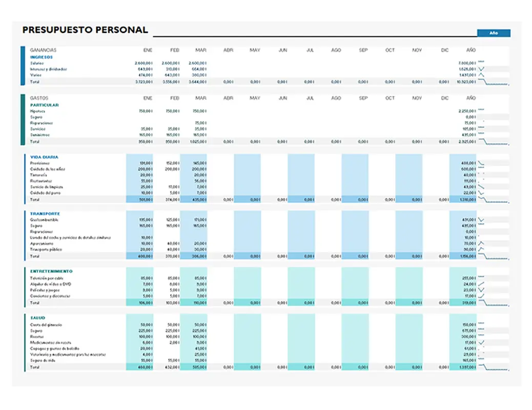The image size is (532, 410).
Task: Select the GANANCIAS header label
Action: click(x=43, y=50)
